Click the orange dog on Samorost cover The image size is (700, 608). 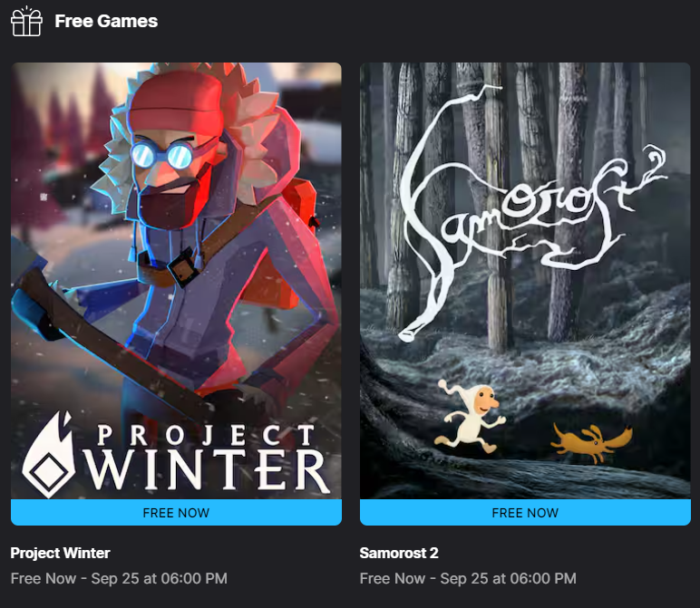(x=591, y=442)
